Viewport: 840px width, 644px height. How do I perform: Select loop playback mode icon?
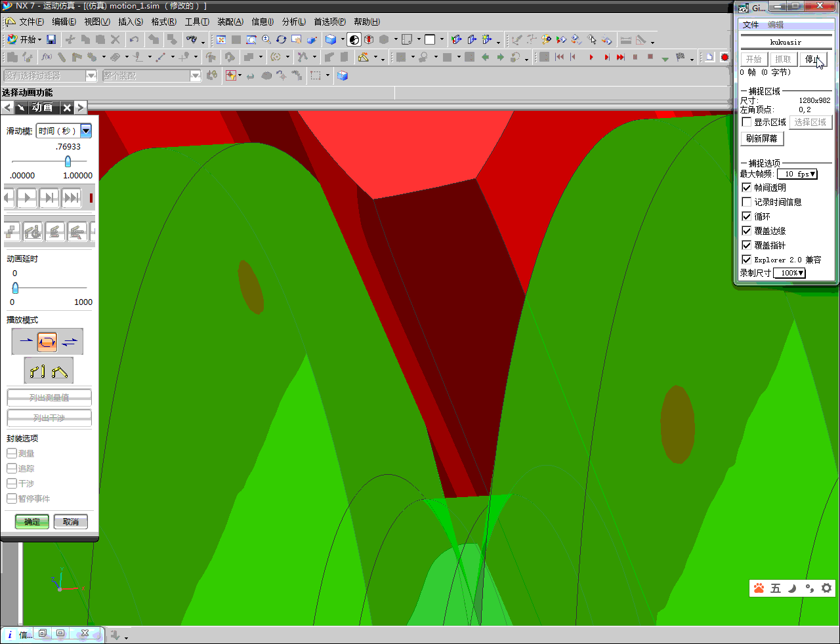coord(47,341)
